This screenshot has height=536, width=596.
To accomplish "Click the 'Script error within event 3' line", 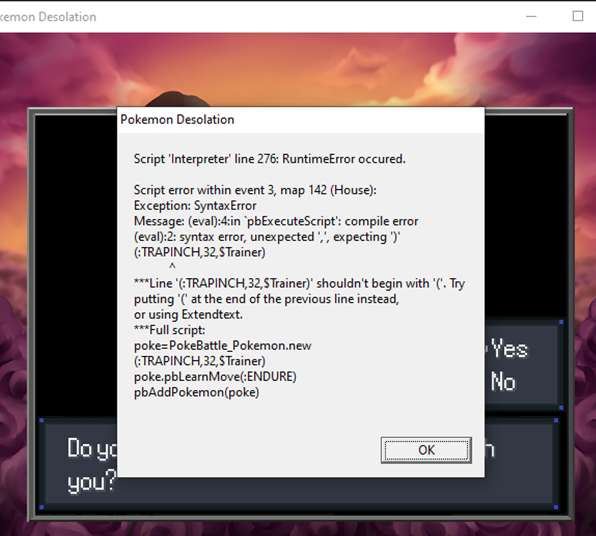I will click(255, 190).
